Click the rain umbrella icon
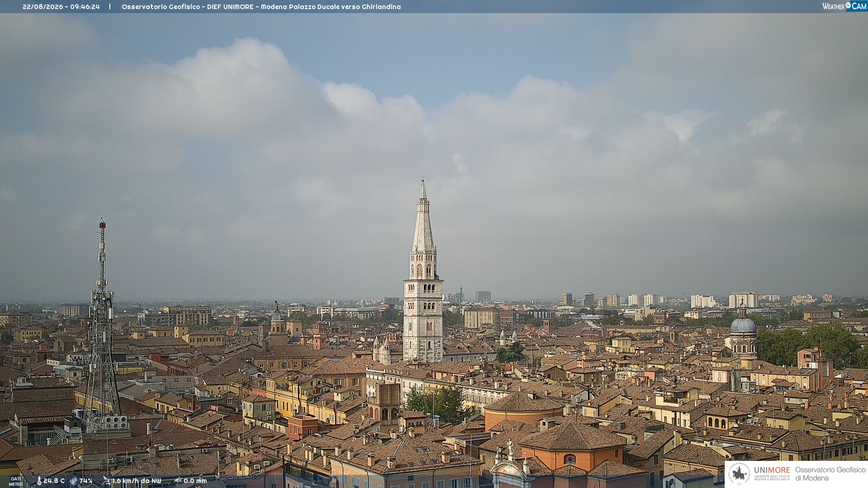This screenshot has height=488, width=868. 178,481
